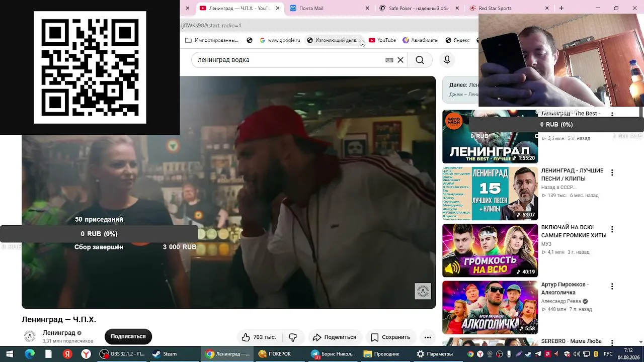Open a new browser tab
The image size is (644, 362).
click(561, 8)
